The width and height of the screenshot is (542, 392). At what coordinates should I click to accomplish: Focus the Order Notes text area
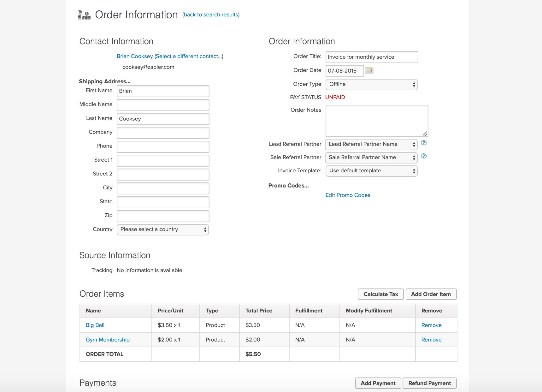(x=376, y=121)
